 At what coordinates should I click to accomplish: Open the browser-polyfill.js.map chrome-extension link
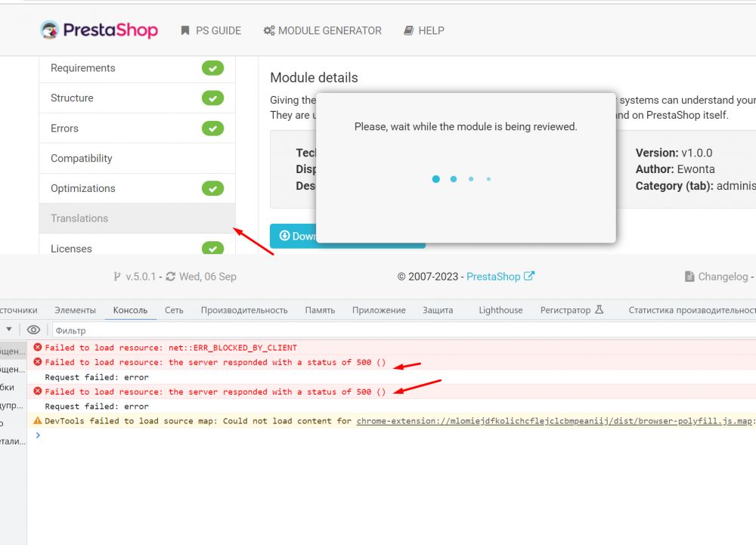click(x=556, y=421)
